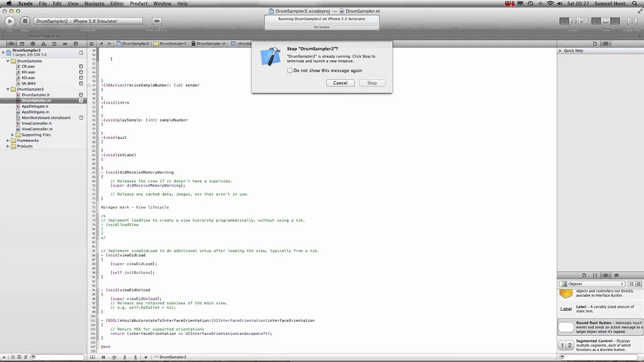
Task: Confirm with the Stop dialog button
Action: (x=372, y=83)
